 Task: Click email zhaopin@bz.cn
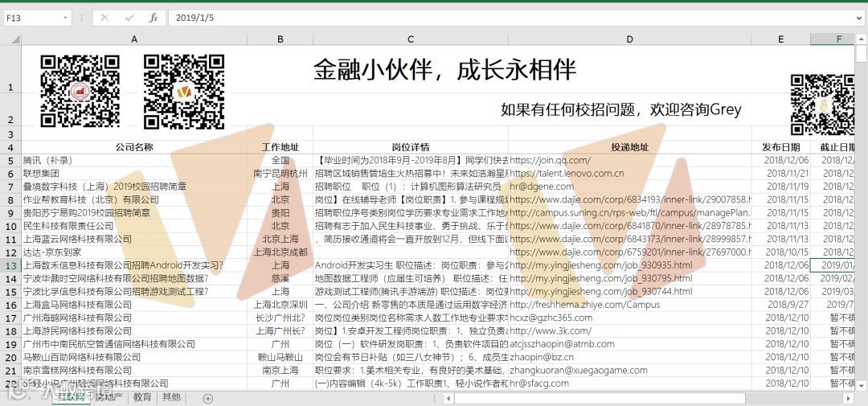[x=542, y=357]
